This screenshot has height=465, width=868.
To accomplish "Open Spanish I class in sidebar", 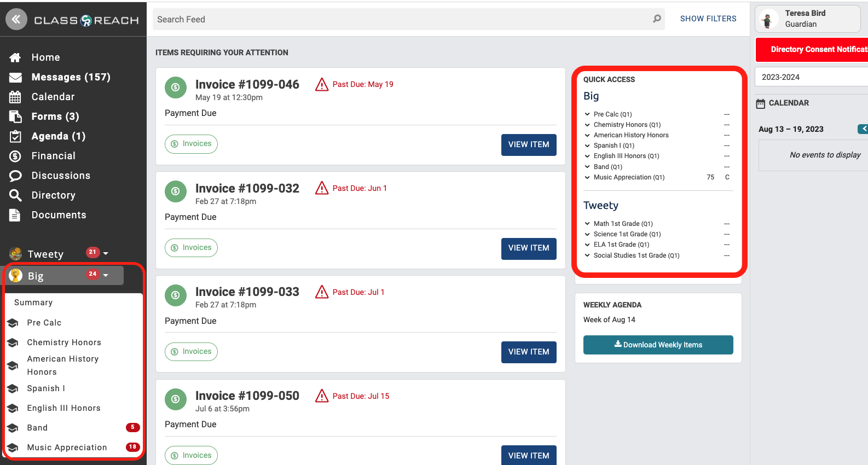I will click(x=46, y=388).
